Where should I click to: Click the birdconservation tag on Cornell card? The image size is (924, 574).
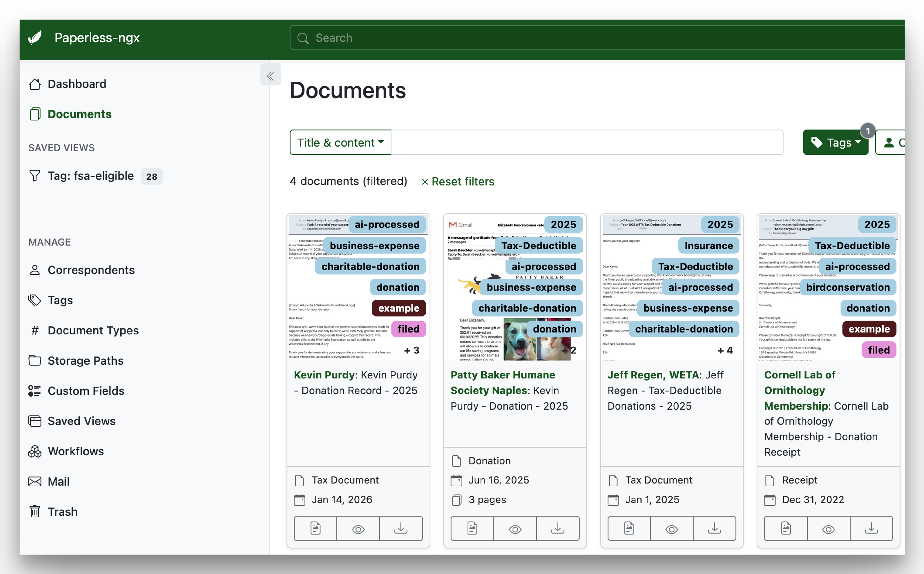848,287
